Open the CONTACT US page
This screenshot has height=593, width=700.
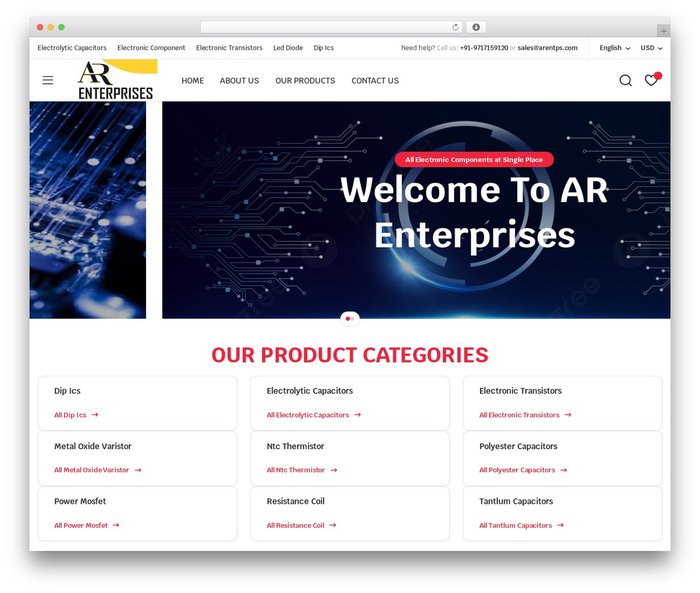[x=375, y=80]
